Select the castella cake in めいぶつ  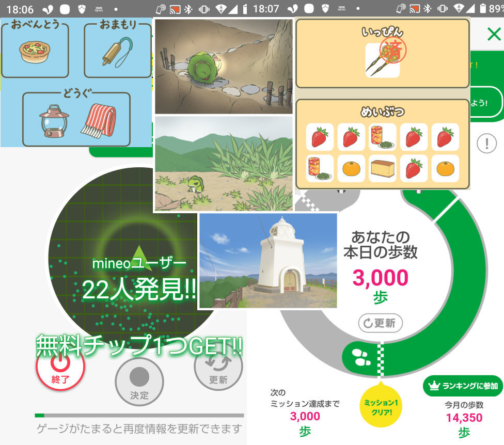click(x=383, y=169)
